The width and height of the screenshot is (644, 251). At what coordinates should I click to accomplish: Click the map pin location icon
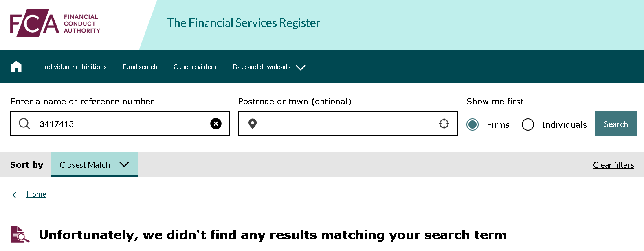pos(253,124)
